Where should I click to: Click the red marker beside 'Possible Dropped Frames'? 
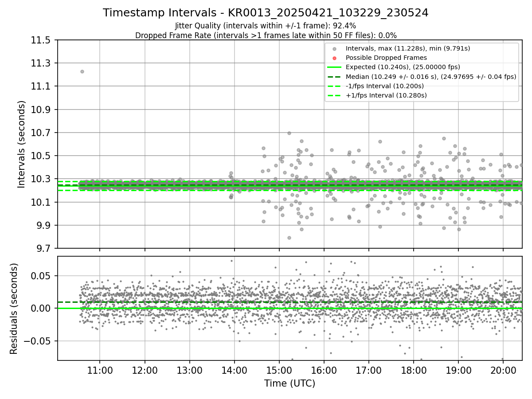tap(334, 58)
